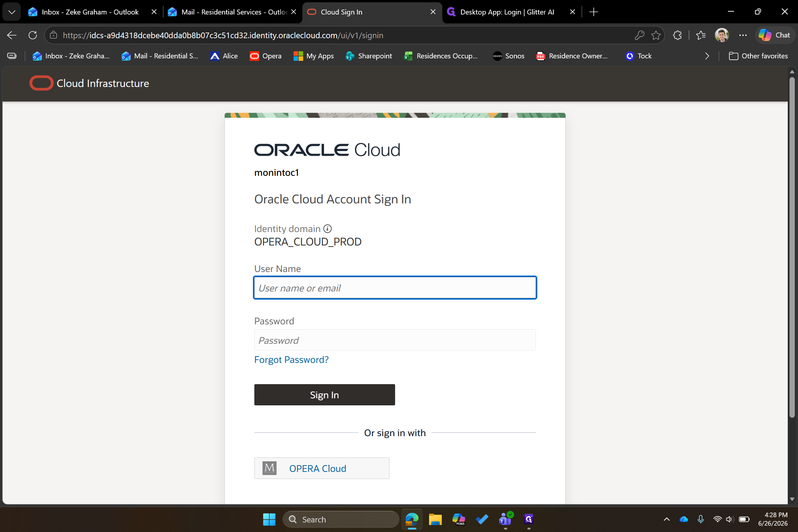The width and height of the screenshot is (798, 532).
Task: Open Mail - Residential S... bookmark
Action: pos(160,56)
